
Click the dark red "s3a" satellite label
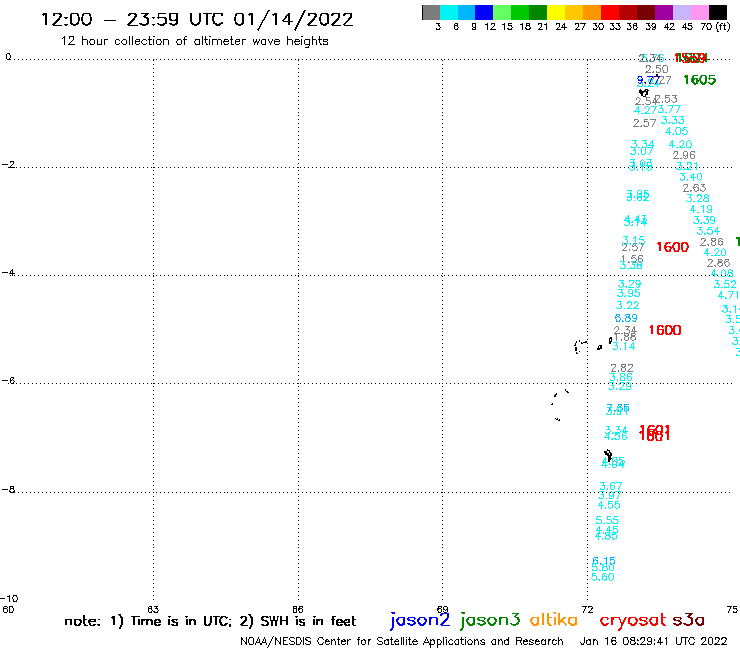(x=688, y=621)
